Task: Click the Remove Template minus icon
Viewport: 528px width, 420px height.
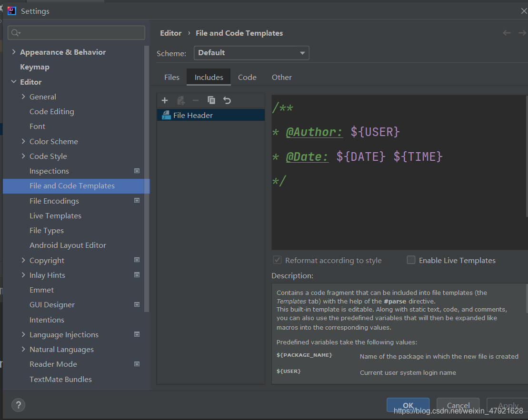Action: (196, 100)
